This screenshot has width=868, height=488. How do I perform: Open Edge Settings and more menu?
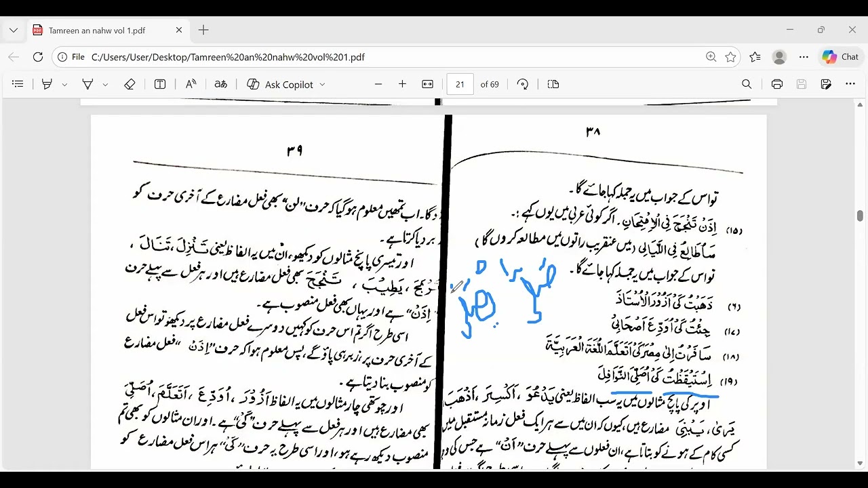(x=804, y=57)
